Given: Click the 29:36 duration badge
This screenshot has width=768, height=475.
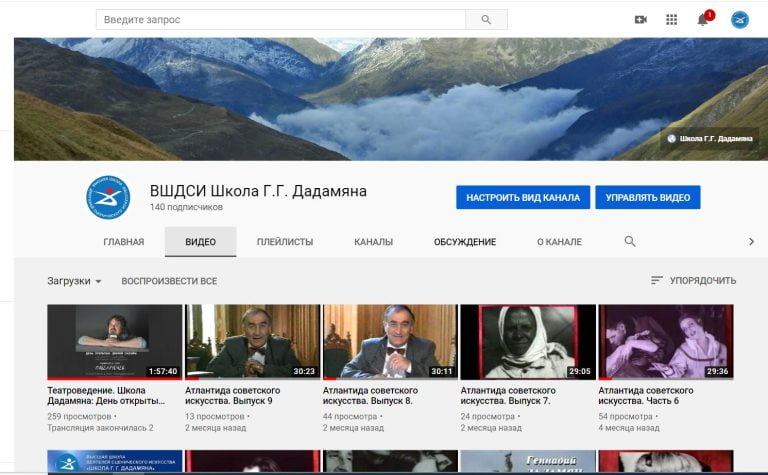Looking at the screenshot, I should (x=718, y=371).
